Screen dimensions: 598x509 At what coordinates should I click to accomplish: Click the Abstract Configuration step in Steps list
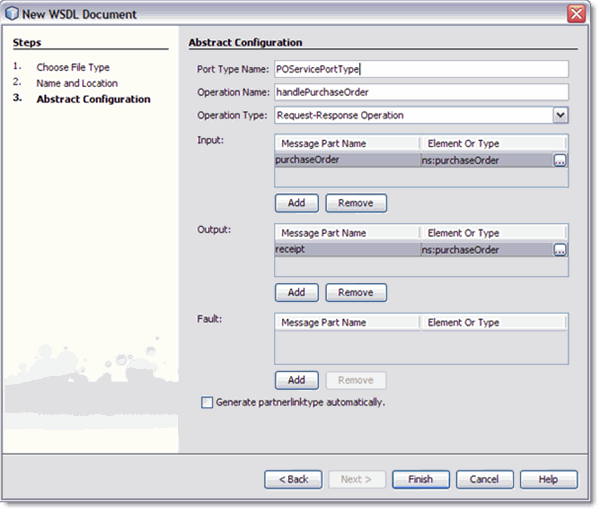[93, 99]
